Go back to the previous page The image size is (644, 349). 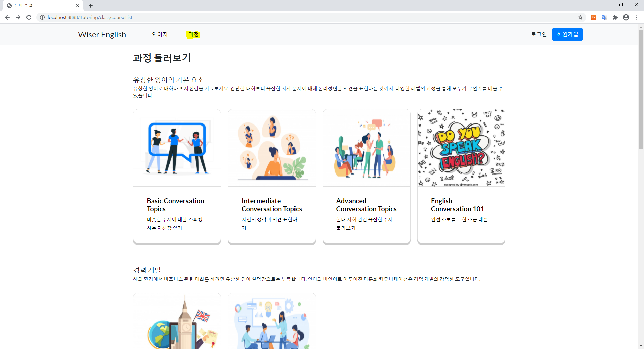click(x=7, y=17)
